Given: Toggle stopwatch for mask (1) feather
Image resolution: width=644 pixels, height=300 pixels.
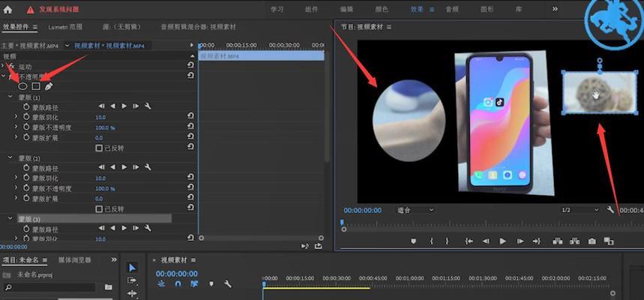Looking at the screenshot, I should [26, 117].
